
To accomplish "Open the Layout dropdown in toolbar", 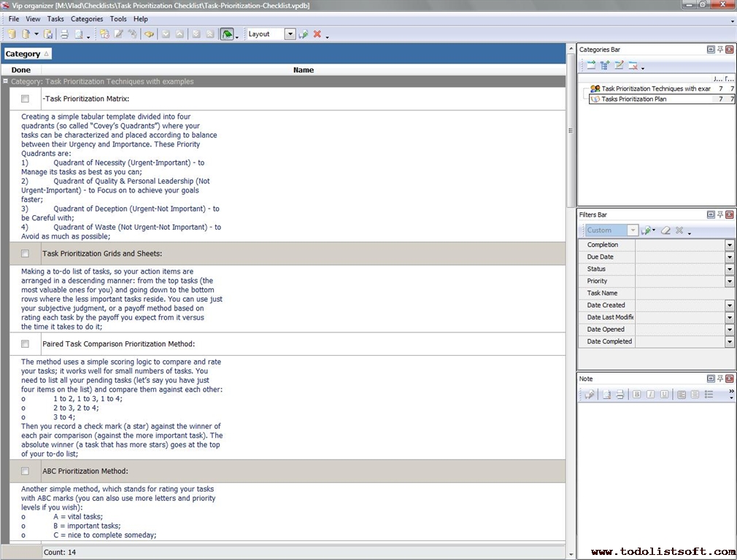I will (290, 34).
